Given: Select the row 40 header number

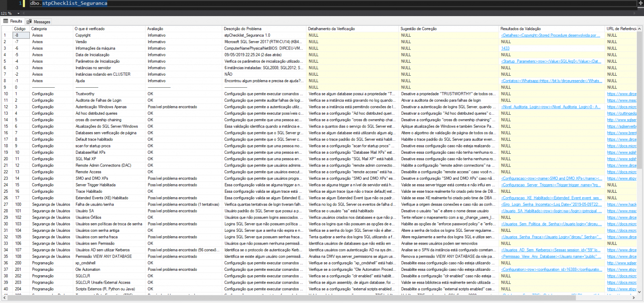Looking at the screenshot, I should tap(7, 289).
